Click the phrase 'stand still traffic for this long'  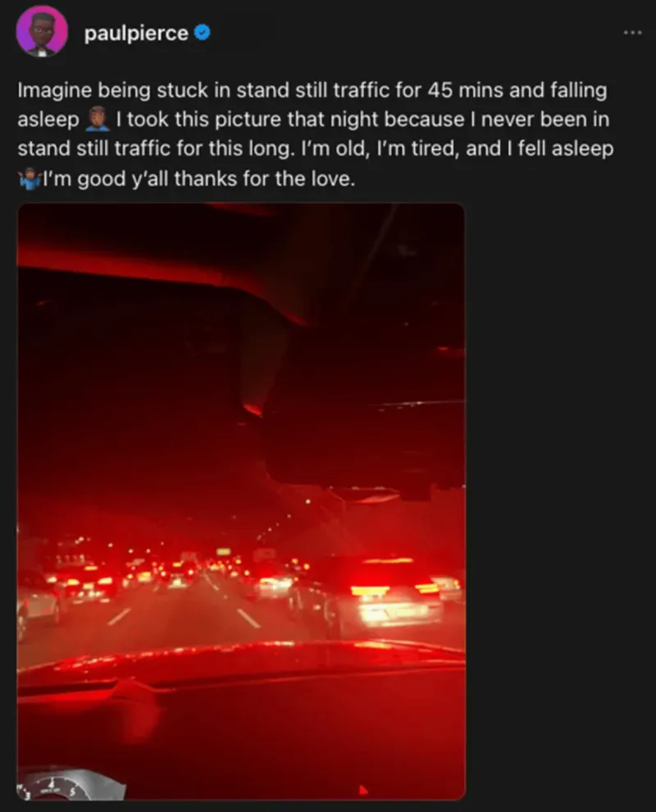[x=154, y=149]
